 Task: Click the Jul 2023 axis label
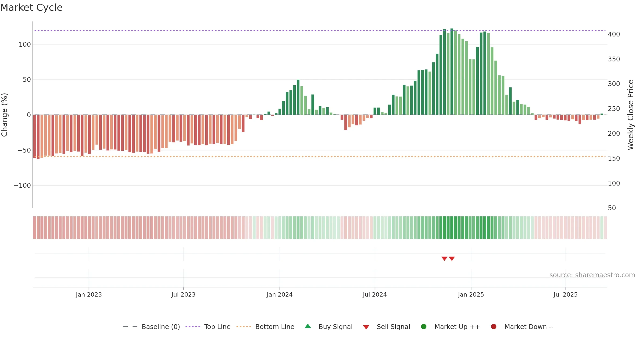[184, 294]
